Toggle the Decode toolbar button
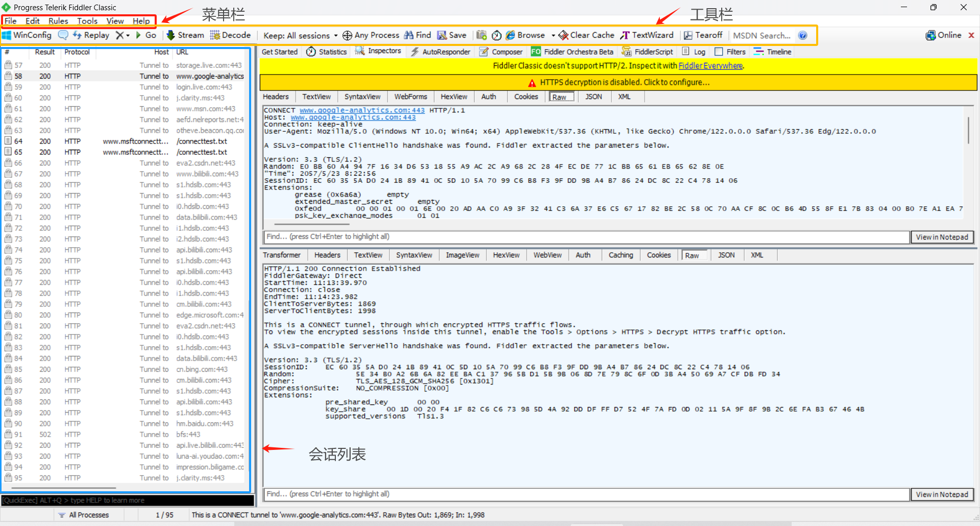980x526 pixels. pyautogui.click(x=230, y=35)
